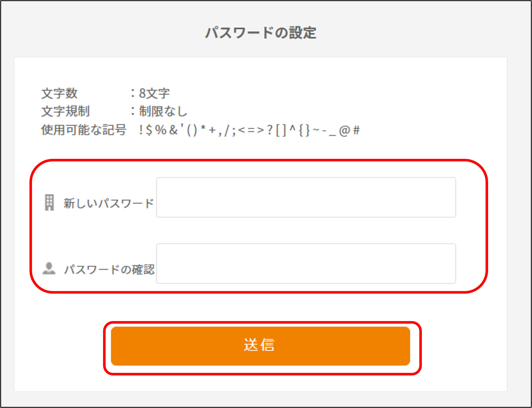
Task: Focus the パスワードの確認 input field
Action: pyautogui.click(x=306, y=263)
